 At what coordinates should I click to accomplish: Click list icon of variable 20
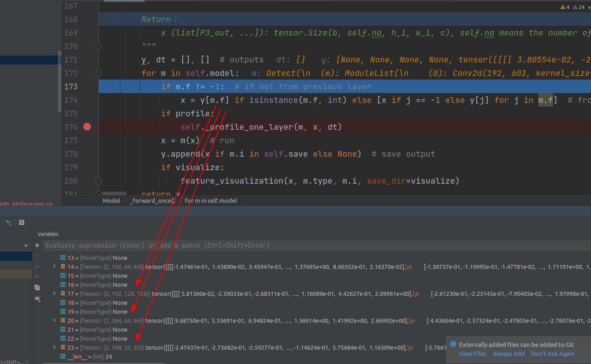click(x=63, y=321)
